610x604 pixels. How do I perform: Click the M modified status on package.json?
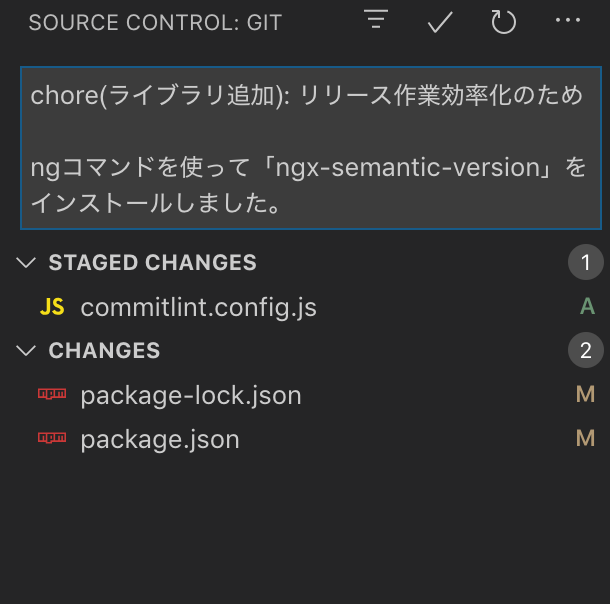(x=585, y=438)
